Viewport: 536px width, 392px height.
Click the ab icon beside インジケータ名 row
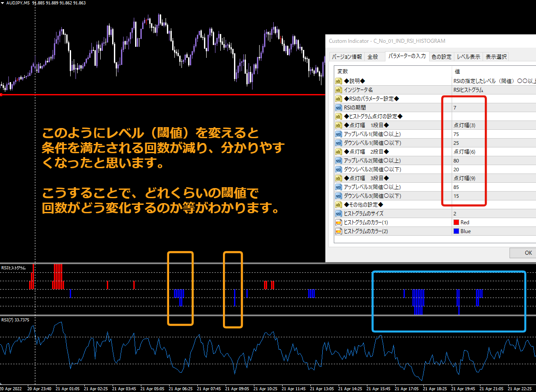tap(339, 90)
